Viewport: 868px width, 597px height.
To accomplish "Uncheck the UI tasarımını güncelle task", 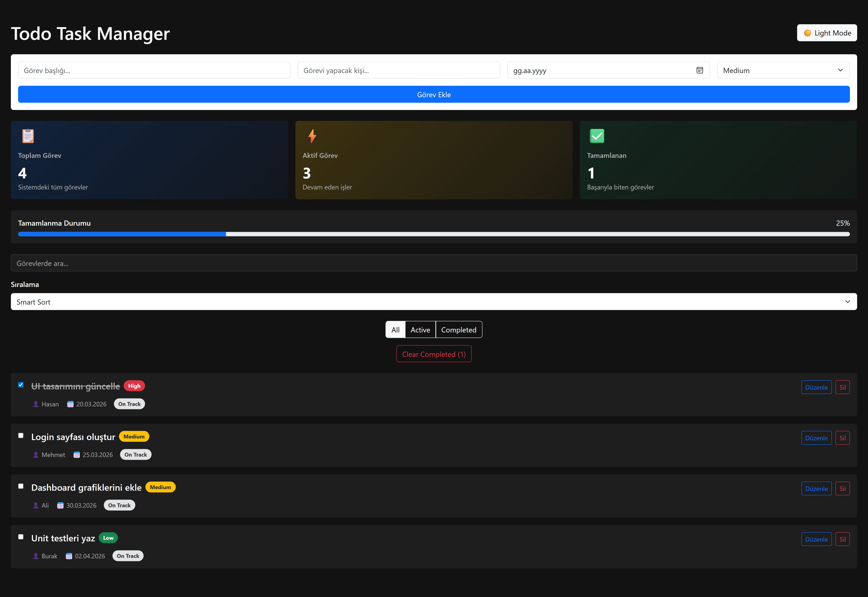I will pos(21,385).
